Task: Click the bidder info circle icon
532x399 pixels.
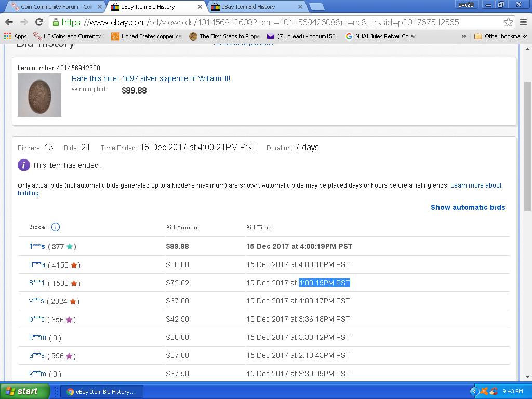Action: (x=55, y=227)
